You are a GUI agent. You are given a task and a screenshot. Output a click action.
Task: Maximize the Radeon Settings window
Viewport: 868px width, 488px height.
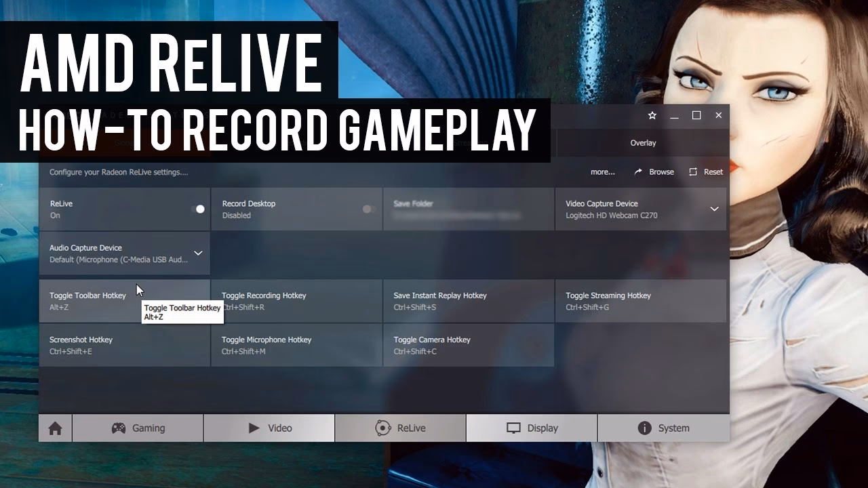(x=696, y=115)
